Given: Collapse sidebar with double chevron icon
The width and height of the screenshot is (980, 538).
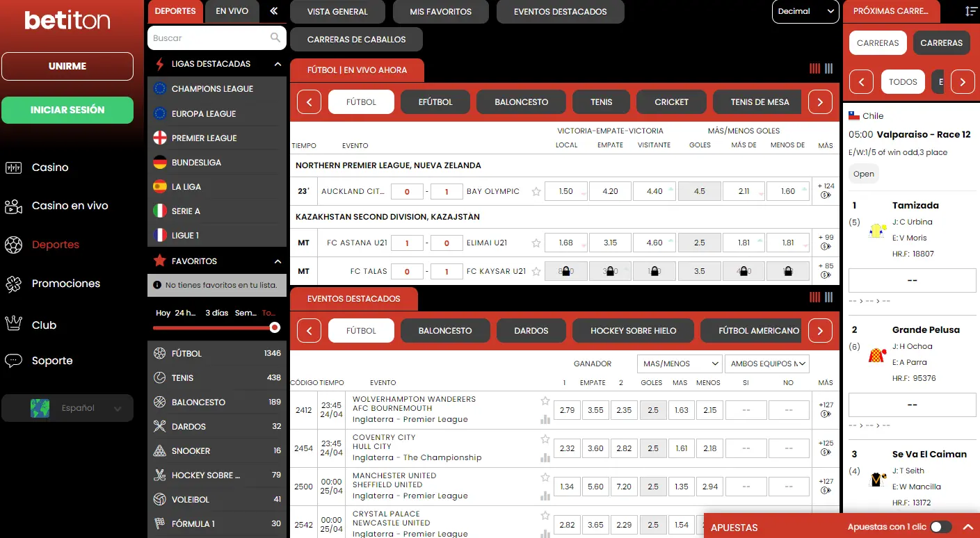Looking at the screenshot, I should coord(274,11).
